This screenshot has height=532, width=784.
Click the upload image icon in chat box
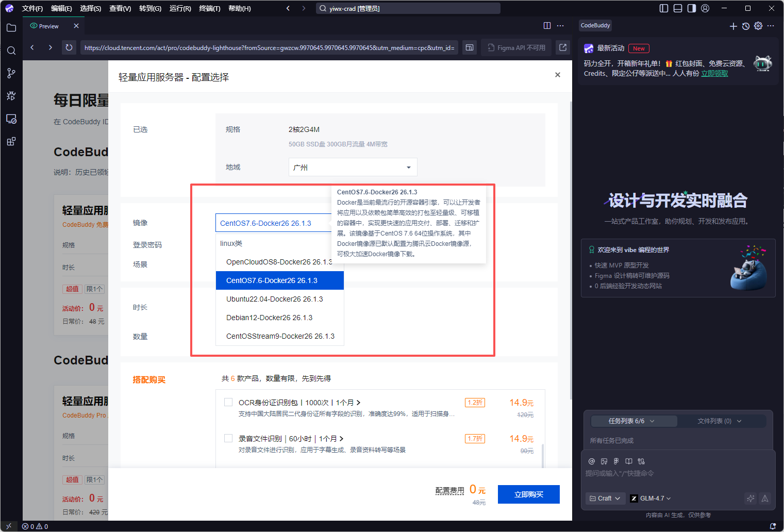pyautogui.click(x=604, y=461)
